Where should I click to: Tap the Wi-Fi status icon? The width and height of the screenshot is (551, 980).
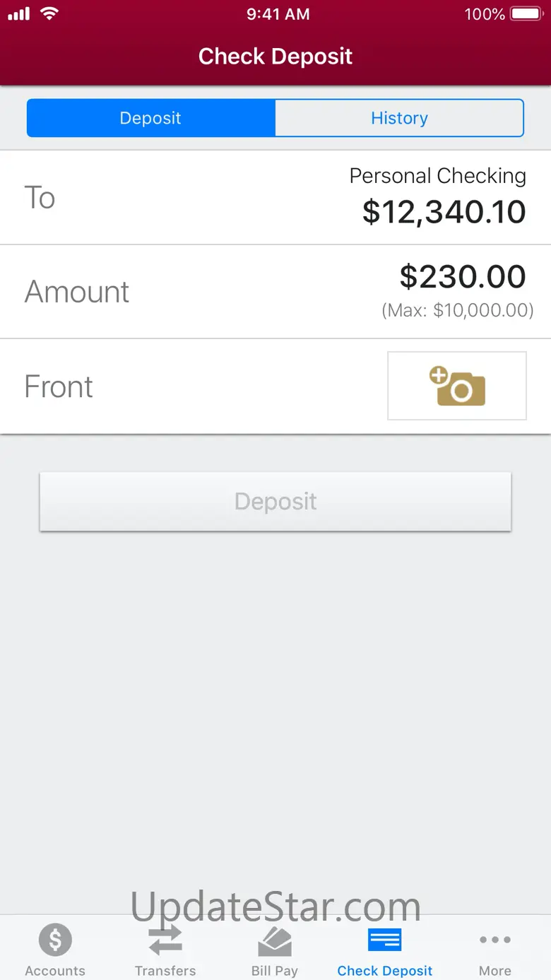tap(49, 14)
